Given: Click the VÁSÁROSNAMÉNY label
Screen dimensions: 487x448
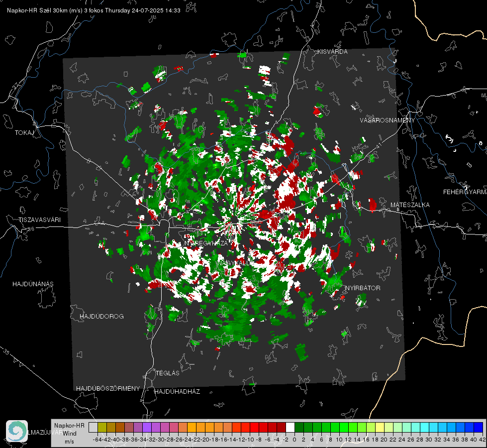Looking at the screenshot, I should 388,120.
